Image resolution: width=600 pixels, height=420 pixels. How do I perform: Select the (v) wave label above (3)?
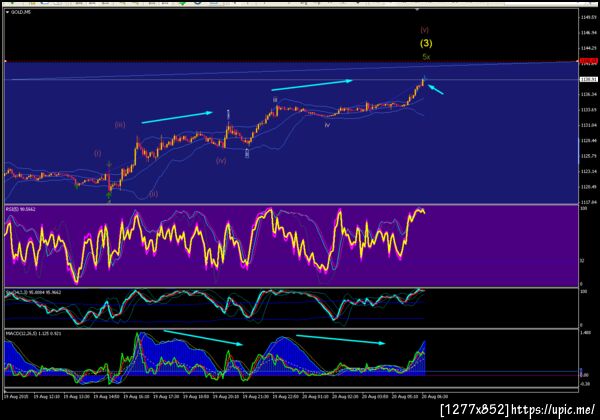[424, 30]
